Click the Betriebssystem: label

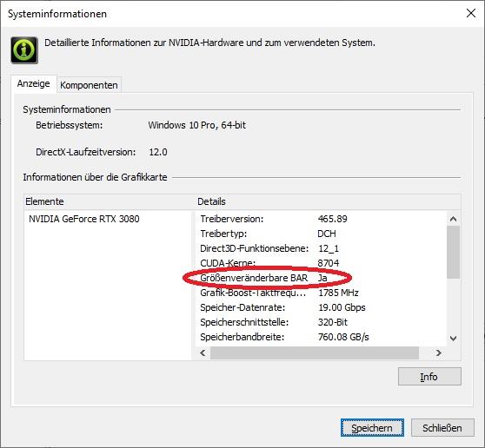pos(70,125)
